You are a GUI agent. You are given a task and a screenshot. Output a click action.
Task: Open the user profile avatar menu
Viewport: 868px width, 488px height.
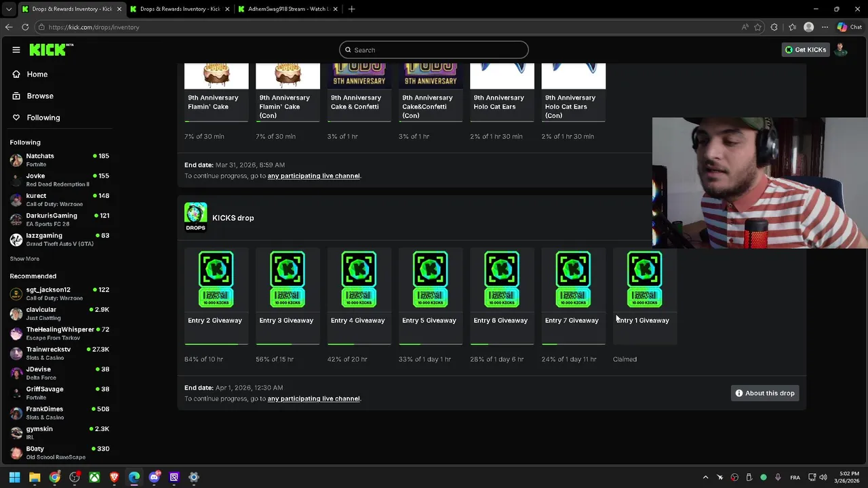pyautogui.click(x=841, y=49)
